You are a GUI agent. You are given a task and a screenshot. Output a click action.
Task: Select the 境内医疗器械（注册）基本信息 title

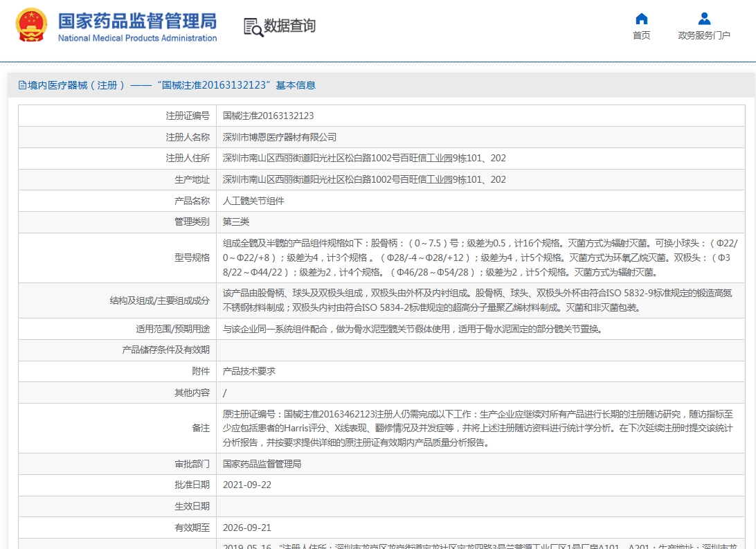tap(172, 85)
